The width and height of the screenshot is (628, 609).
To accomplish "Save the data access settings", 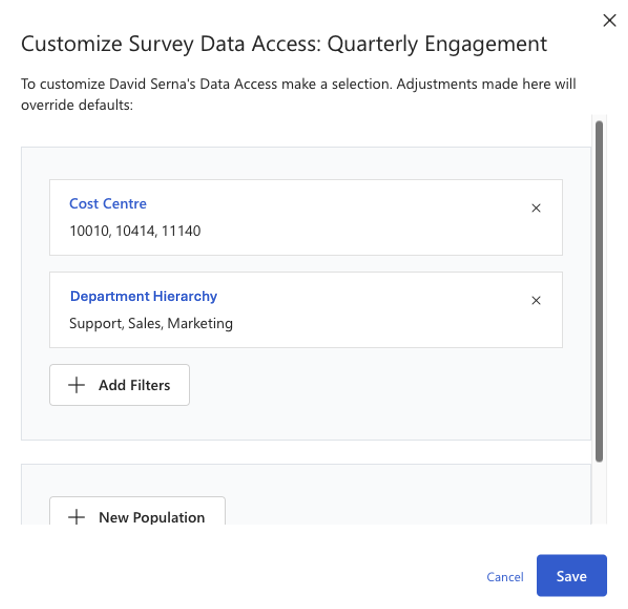I will click(572, 576).
